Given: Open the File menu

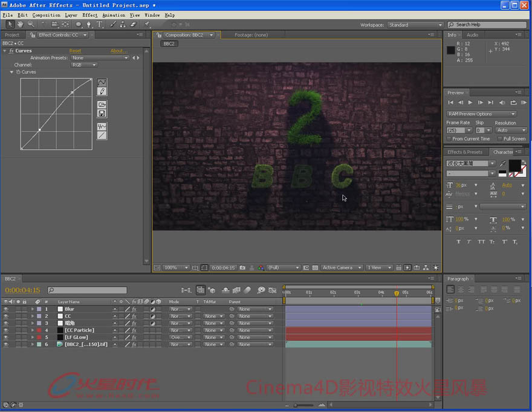Looking at the screenshot, I should tap(7, 15).
